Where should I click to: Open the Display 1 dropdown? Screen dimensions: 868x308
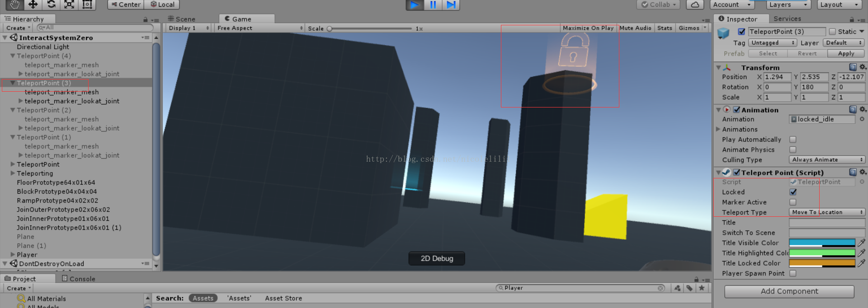189,28
